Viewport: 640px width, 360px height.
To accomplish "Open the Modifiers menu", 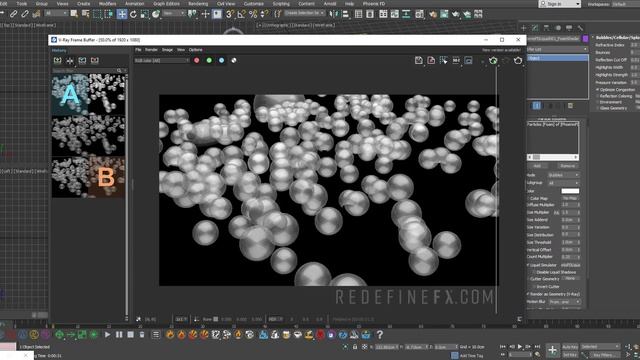I will (x=107, y=4).
